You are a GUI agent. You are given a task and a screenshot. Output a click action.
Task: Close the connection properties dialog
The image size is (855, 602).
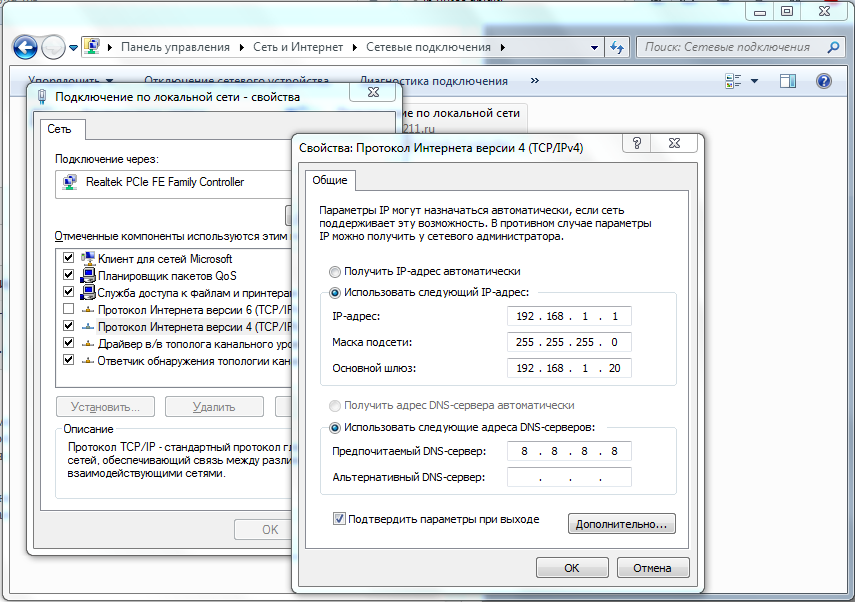[x=373, y=92]
